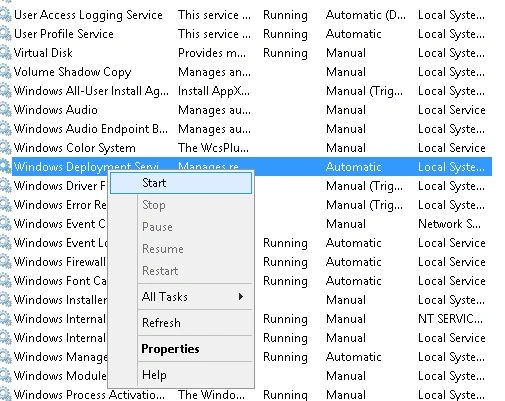The height and width of the screenshot is (401, 505).
Task: Select Windows Audio Endpoint B... service name
Action: pos(91,129)
